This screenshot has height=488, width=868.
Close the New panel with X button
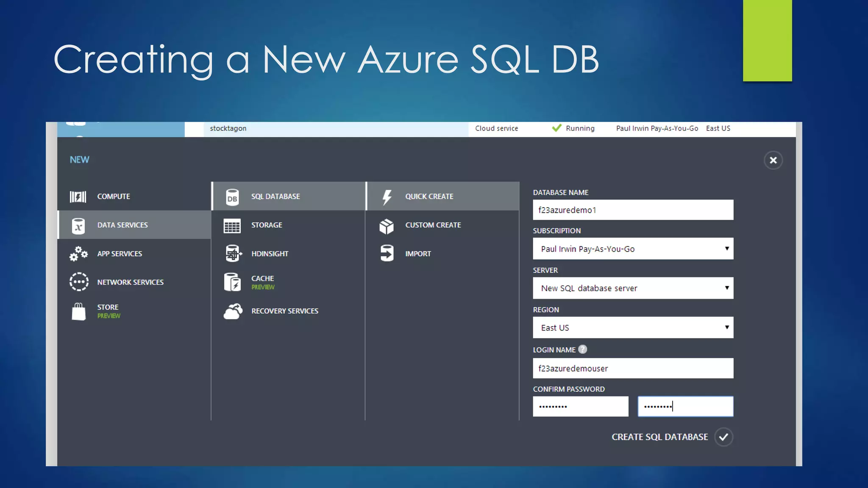pos(773,161)
